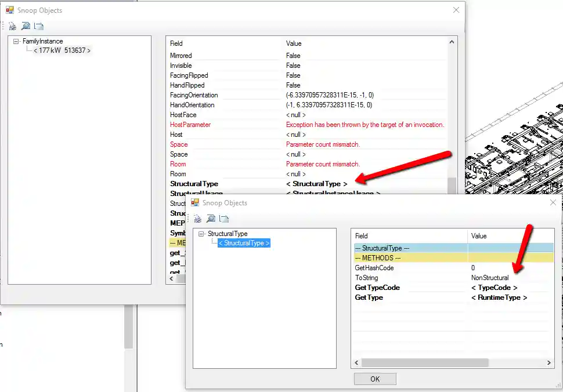Open Print Preview in StructuralType Snoop window
The width and height of the screenshot is (563, 392).
(x=211, y=219)
